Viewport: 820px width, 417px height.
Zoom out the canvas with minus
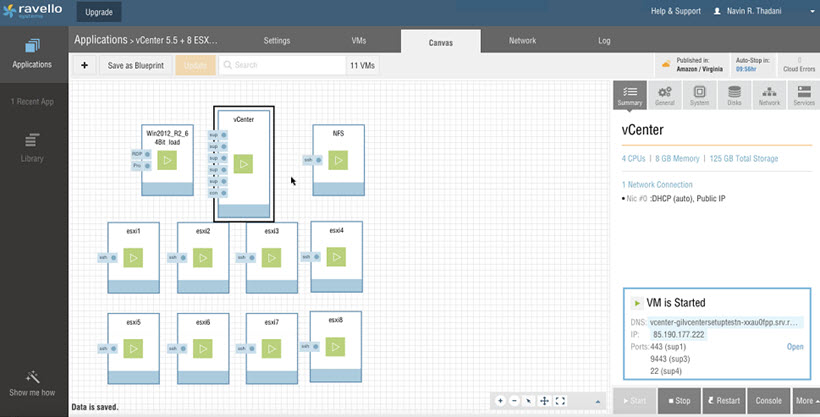point(514,401)
